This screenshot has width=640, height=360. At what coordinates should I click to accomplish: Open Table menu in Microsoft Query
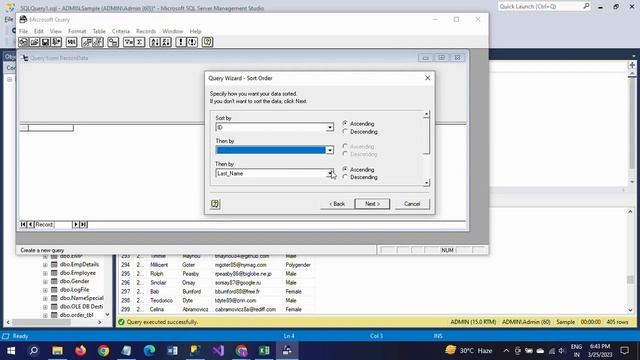coord(99,31)
